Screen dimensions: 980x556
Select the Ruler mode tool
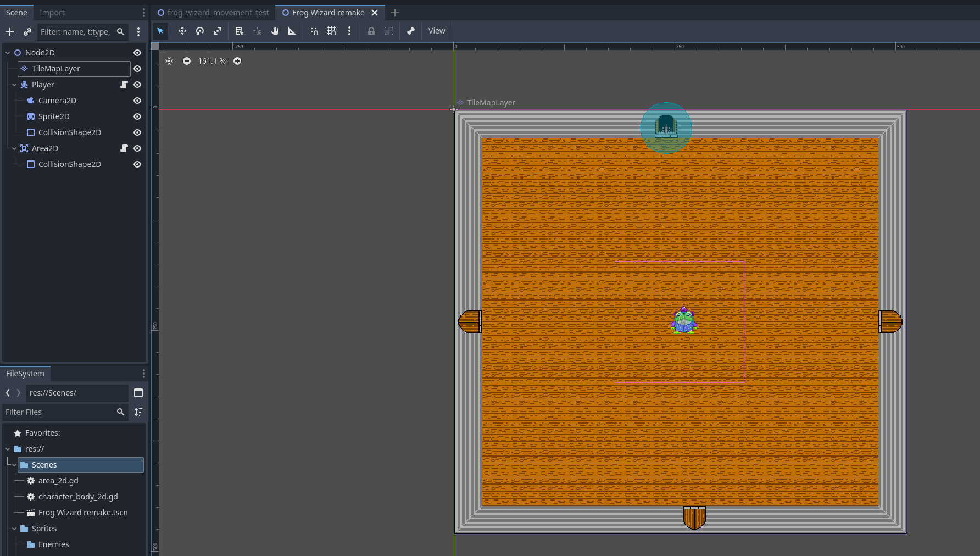tap(292, 31)
